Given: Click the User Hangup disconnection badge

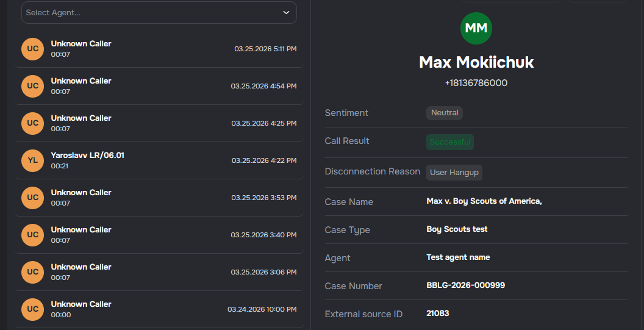Looking at the screenshot, I should tap(454, 173).
